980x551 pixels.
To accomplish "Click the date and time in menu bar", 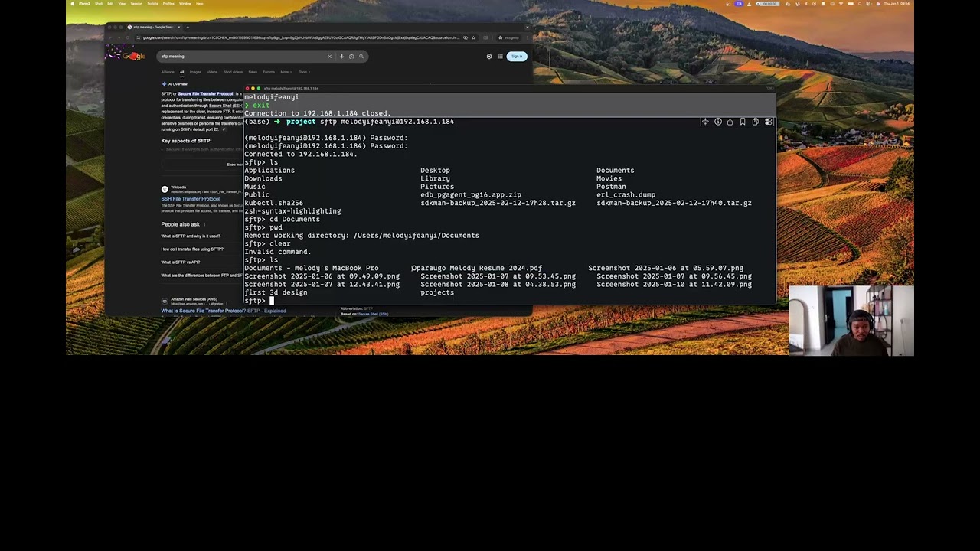I will click(x=897, y=4).
